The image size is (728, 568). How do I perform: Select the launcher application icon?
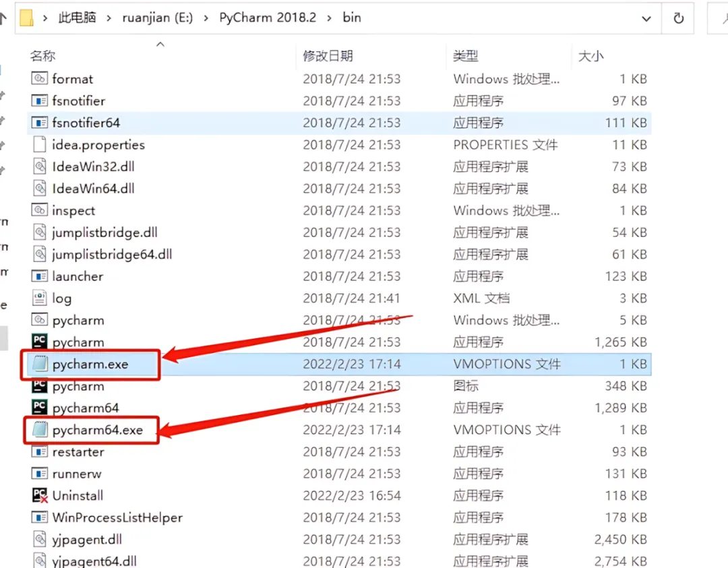[40, 276]
